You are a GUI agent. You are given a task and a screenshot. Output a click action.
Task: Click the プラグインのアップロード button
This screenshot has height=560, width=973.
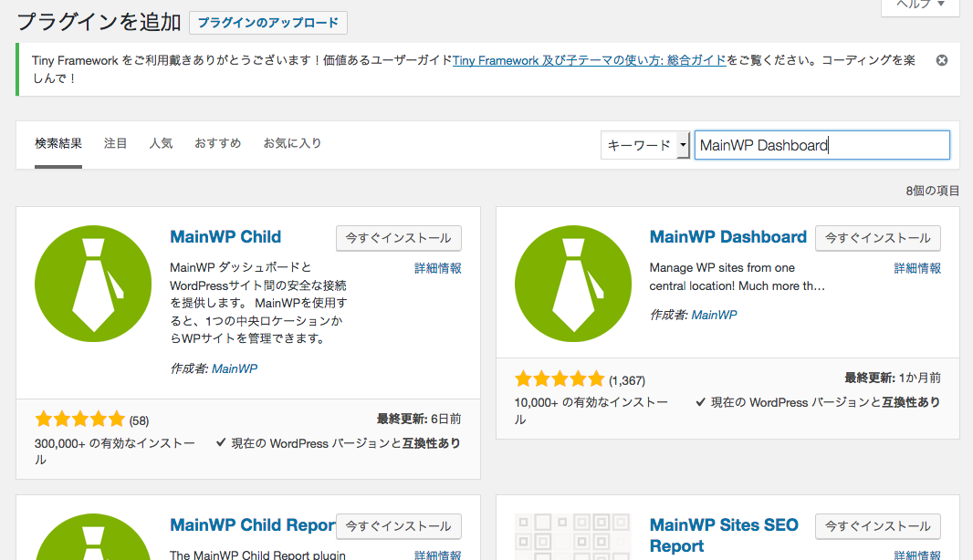268,23
